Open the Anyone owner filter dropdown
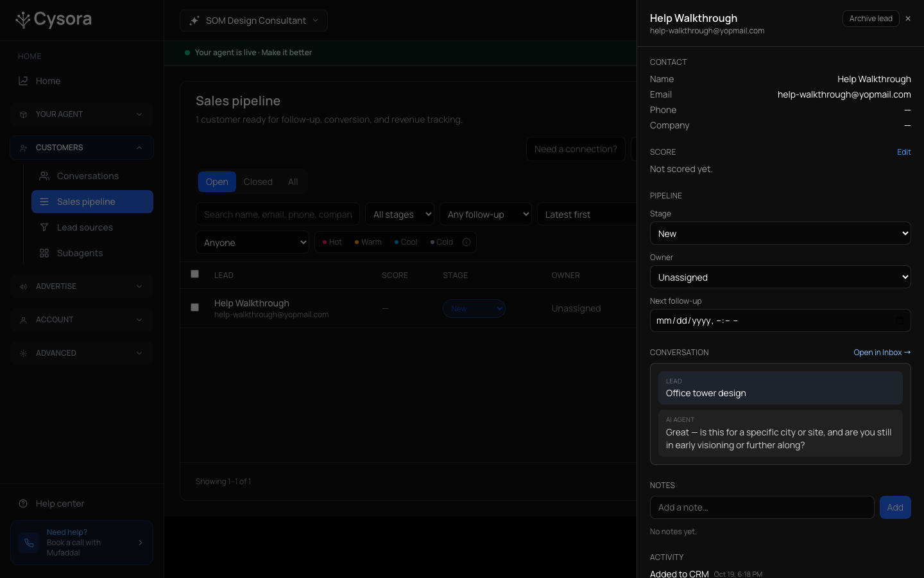This screenshot has width=924, height=578. (253, 243)
